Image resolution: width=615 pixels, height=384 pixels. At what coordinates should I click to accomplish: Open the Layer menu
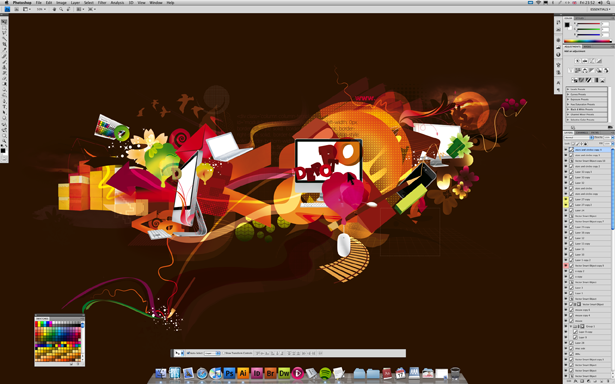coord(75,3)
